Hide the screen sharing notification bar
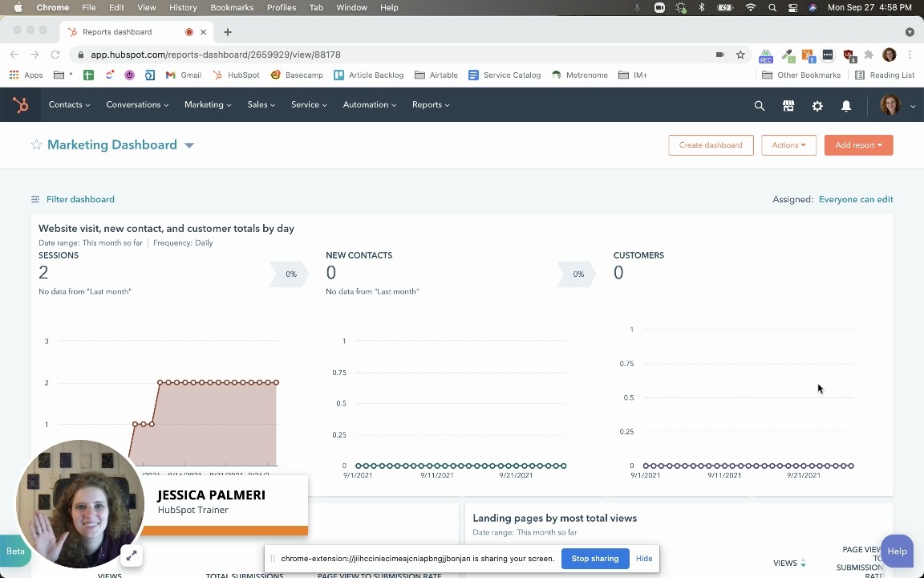 pos(644,559)
